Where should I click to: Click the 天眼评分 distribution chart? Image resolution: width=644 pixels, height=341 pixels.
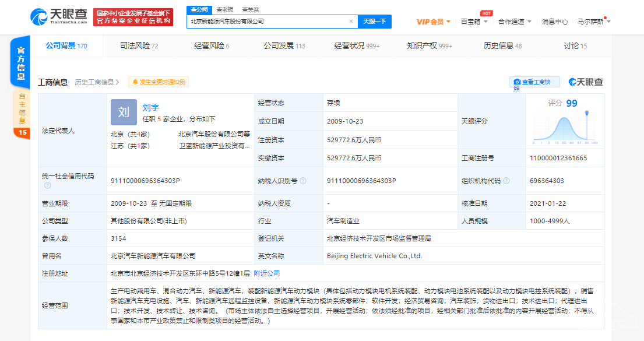tap(565, 127)
